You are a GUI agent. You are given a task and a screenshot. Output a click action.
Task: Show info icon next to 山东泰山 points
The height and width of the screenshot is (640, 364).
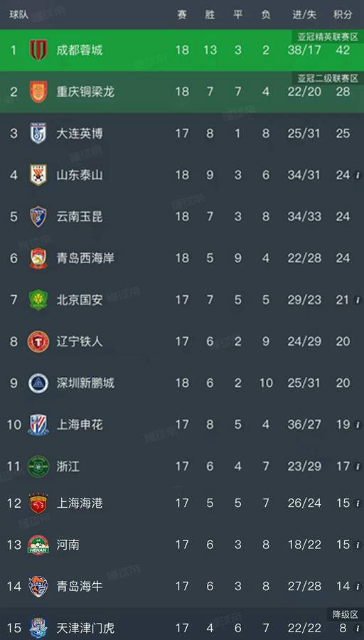(358, 176)
